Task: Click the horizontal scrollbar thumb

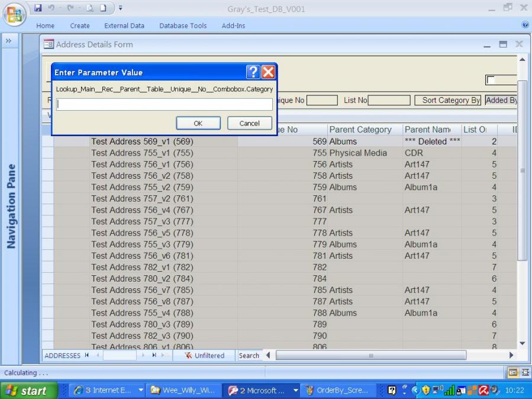Action: click(371, 355)
